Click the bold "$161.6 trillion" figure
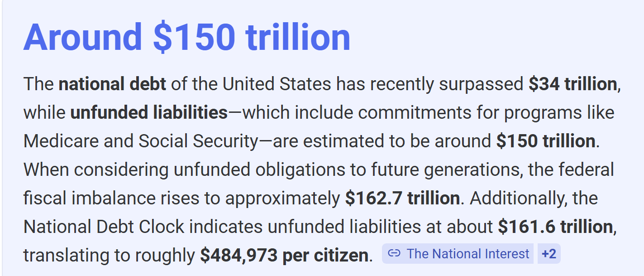The height and width of the screenshot is (276, 644). point(555,227)
